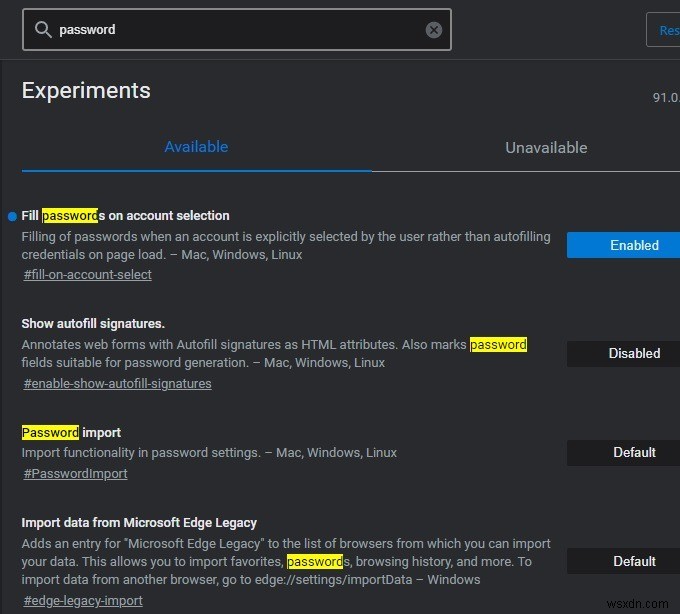The width and height of the screenshot is (680, 614).
Task: Open the Default dropdown for Password import
Action: point(624,453)
